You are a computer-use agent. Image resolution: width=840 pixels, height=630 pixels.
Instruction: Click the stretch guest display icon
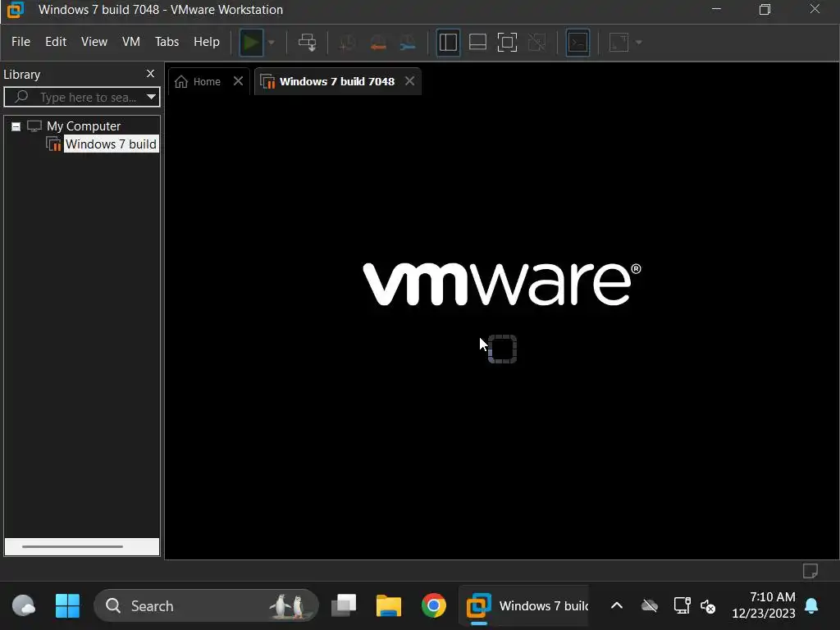click(x=619, y=43)
